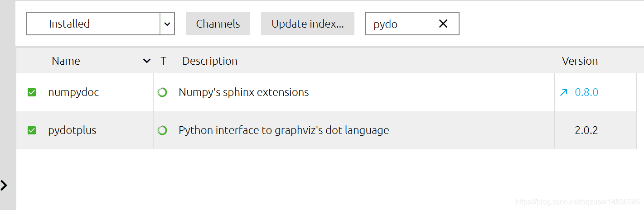Screen dimensions: 644x210
Task: Expand the collapsed left sidebar chevron
Action: click(x=4, y=185)
